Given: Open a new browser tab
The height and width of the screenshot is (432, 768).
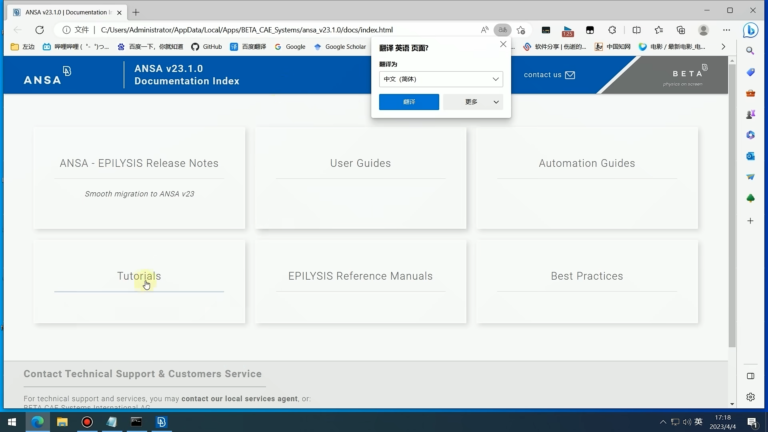Looking at the screenshot, I should pyautogui.click(x=136, y=12).
